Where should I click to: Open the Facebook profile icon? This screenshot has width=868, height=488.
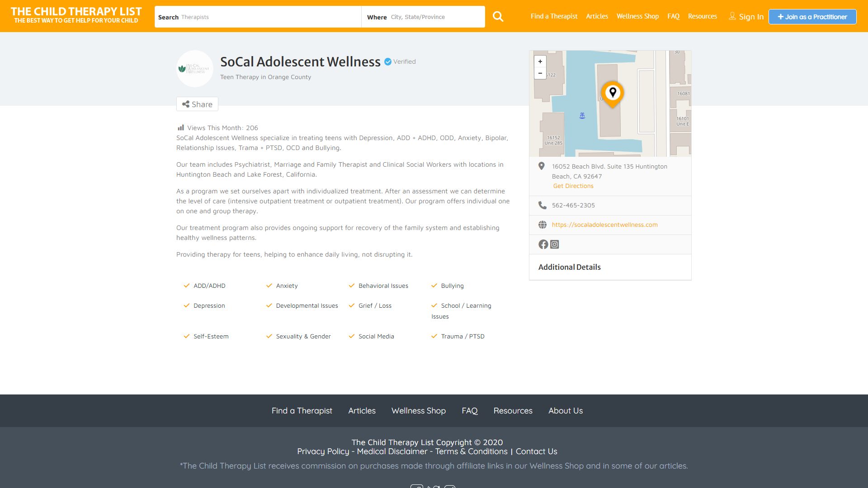[x=543, y=244]
